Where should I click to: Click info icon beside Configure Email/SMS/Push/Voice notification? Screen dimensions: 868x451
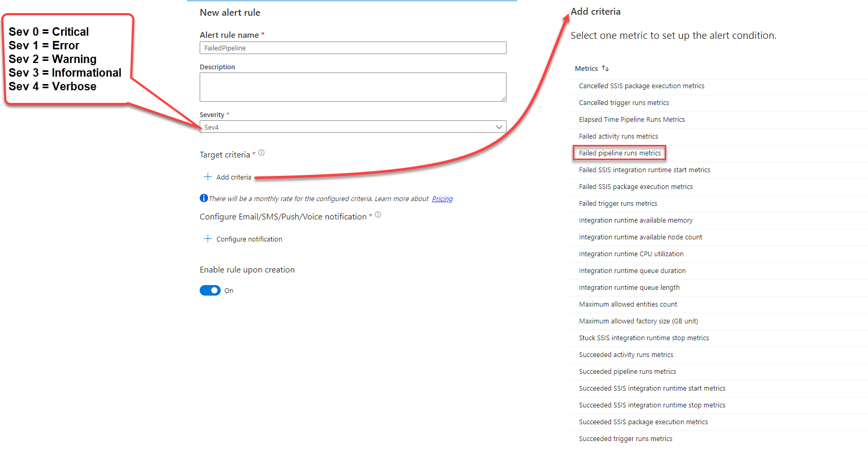click(378, 215)
